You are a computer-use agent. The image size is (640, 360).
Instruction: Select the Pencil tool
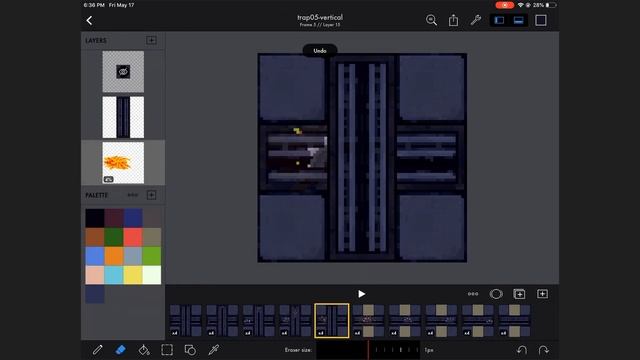pos(97,350)
